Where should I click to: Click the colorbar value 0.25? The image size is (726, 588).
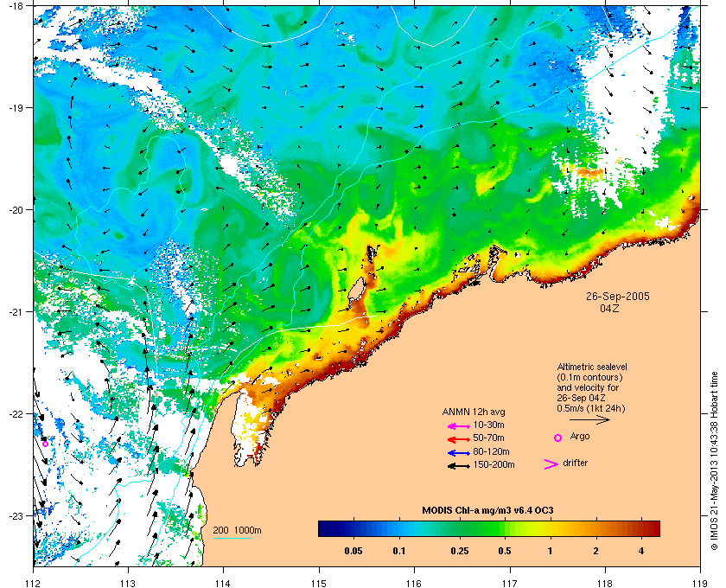coord(460,551)
